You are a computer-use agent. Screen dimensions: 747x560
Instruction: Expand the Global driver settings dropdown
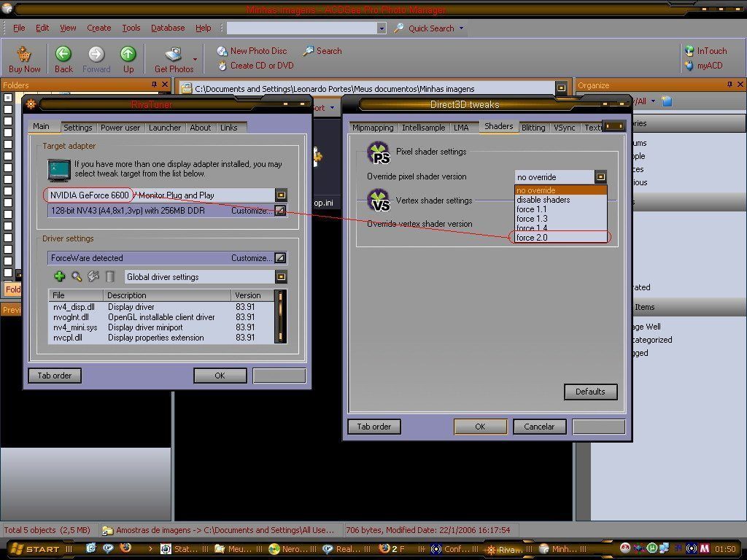[x=281, y=277]
